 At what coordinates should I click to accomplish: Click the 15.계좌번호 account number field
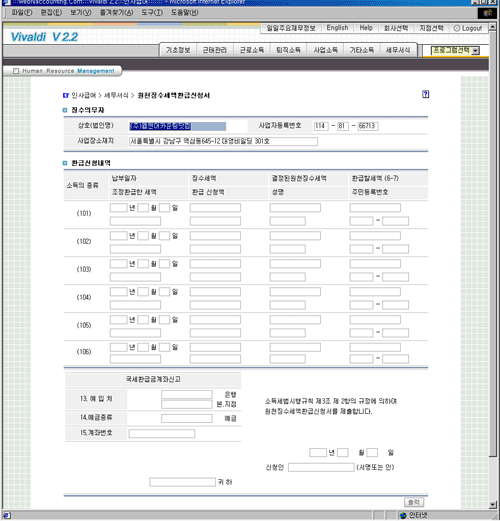(x=162, y=433)
